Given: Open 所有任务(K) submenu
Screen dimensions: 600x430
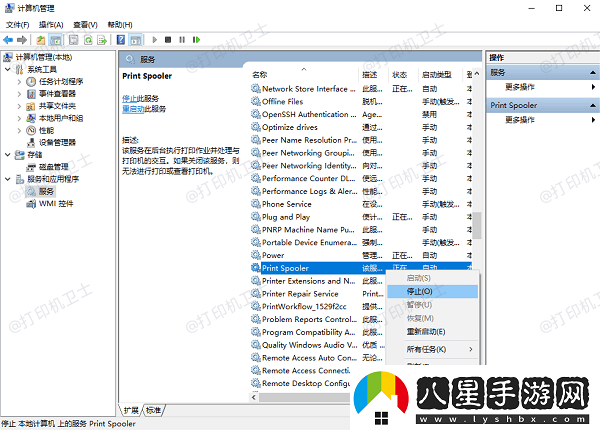Looking at the screenshot, I should click(x=432, y=349).
